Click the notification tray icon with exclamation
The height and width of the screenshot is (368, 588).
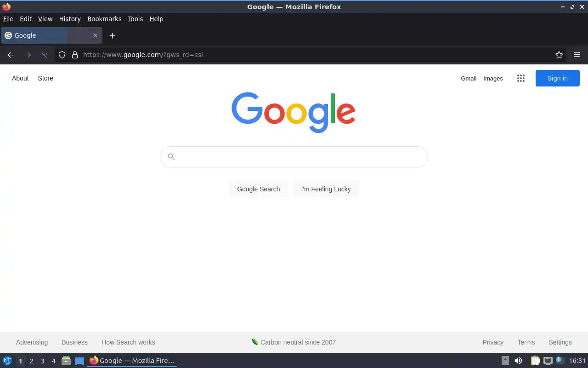[560, 360]
